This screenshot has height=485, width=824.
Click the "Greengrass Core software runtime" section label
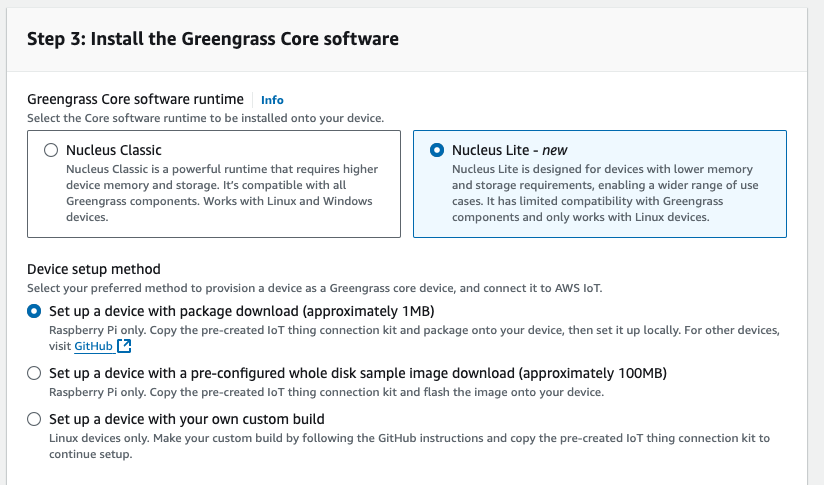click(x=135, y=99)
